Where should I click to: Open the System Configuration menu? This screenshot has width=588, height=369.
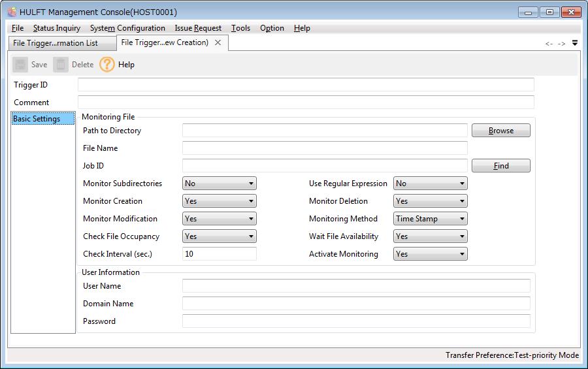coord(127,28)
